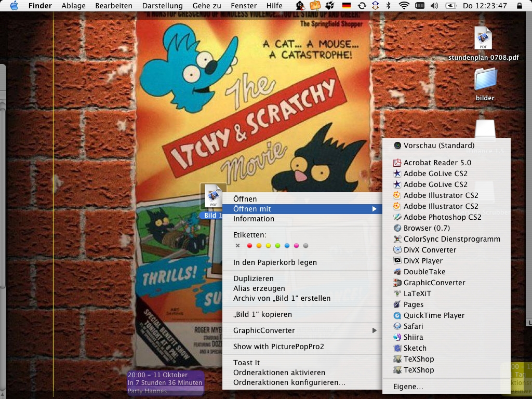Select the stundenplan 0708.pdf desktop file
This screenshot has height=399, width=532.
tap(483, 44)
